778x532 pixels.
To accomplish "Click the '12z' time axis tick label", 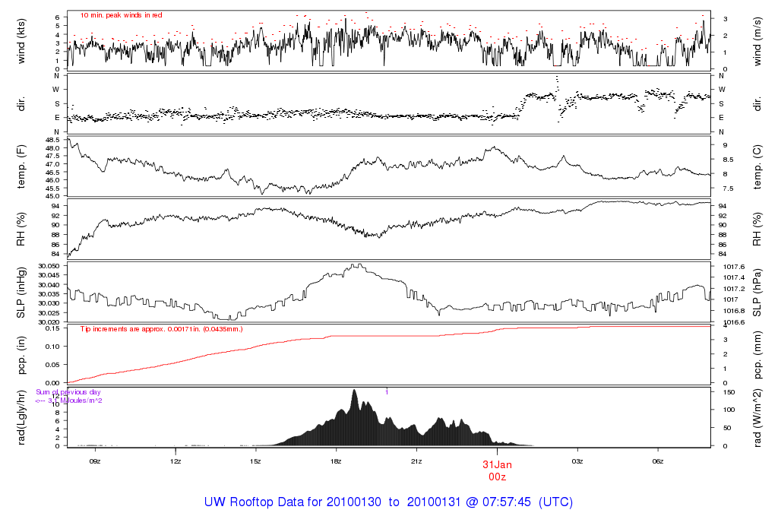I will [176, 461].
